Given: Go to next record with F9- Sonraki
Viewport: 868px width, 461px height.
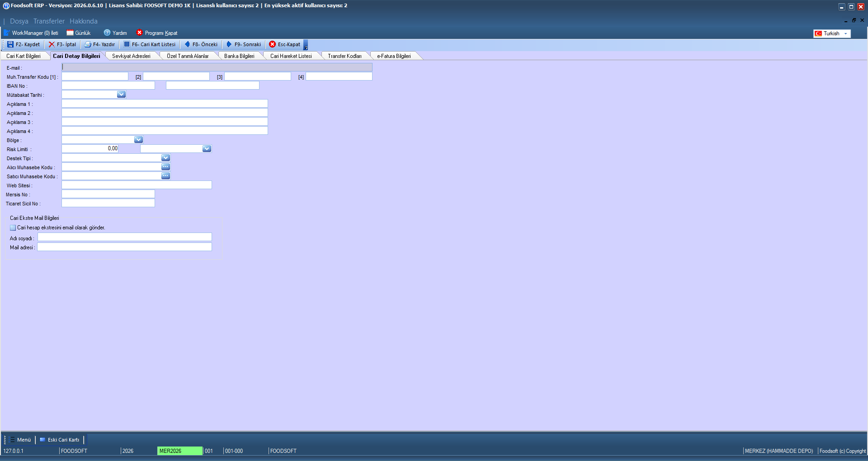Looking at the screenshot, I should (243, 44).
